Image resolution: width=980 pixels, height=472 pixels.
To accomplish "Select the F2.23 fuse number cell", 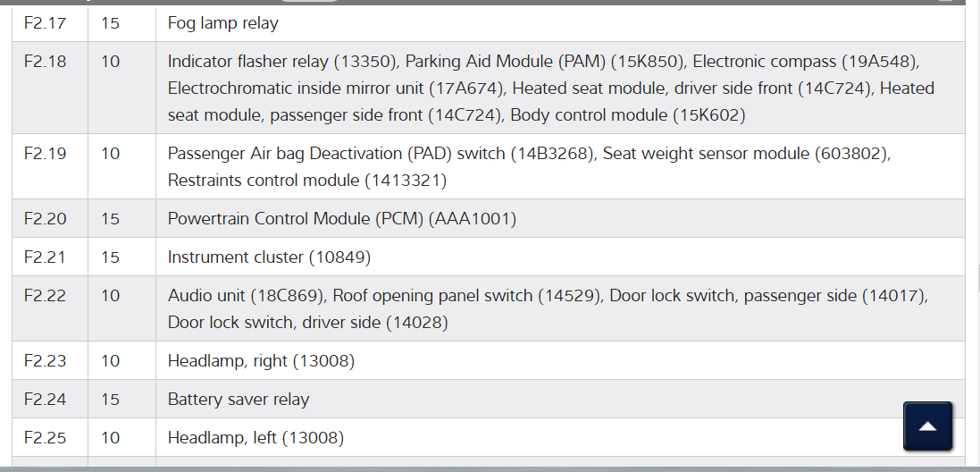I will point(45,361).
